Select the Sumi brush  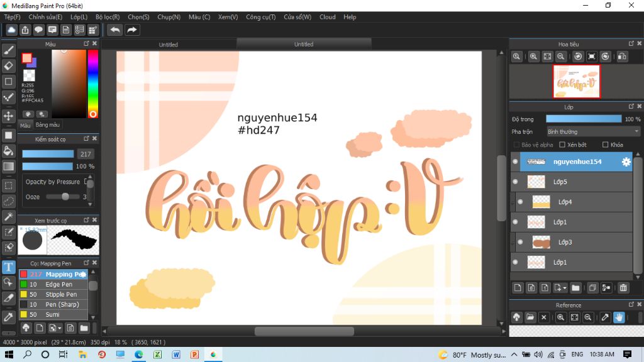[x=53, y=314]
